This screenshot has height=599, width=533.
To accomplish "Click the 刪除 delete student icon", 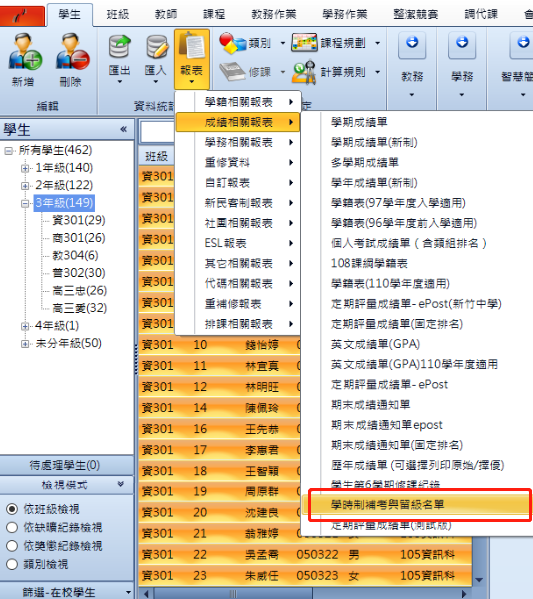I will pos(72,52).
